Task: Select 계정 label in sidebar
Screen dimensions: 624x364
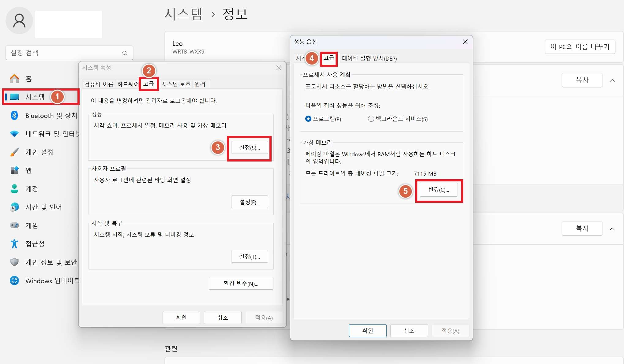Action: (32, 189)
